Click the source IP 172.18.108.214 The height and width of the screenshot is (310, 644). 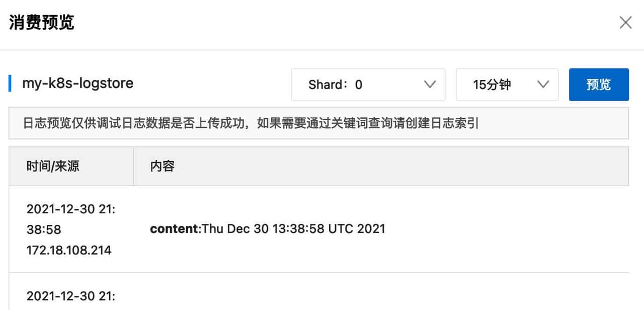[x=69, y=250]
